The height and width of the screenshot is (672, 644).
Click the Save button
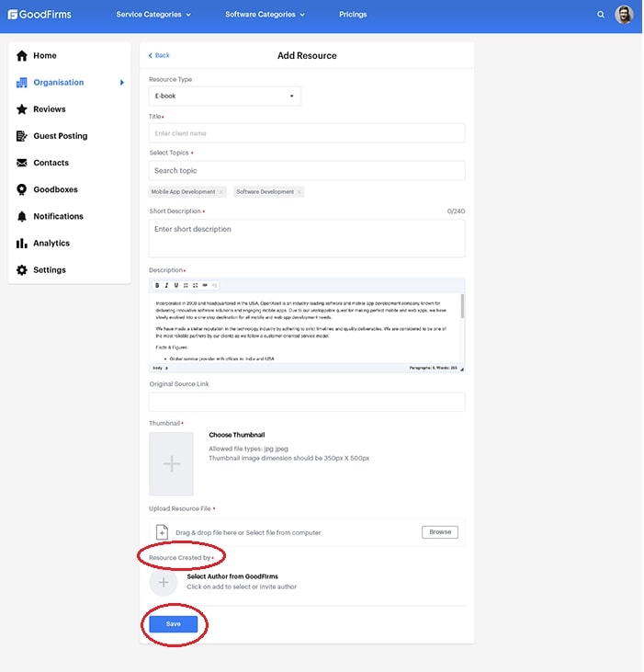174,624
